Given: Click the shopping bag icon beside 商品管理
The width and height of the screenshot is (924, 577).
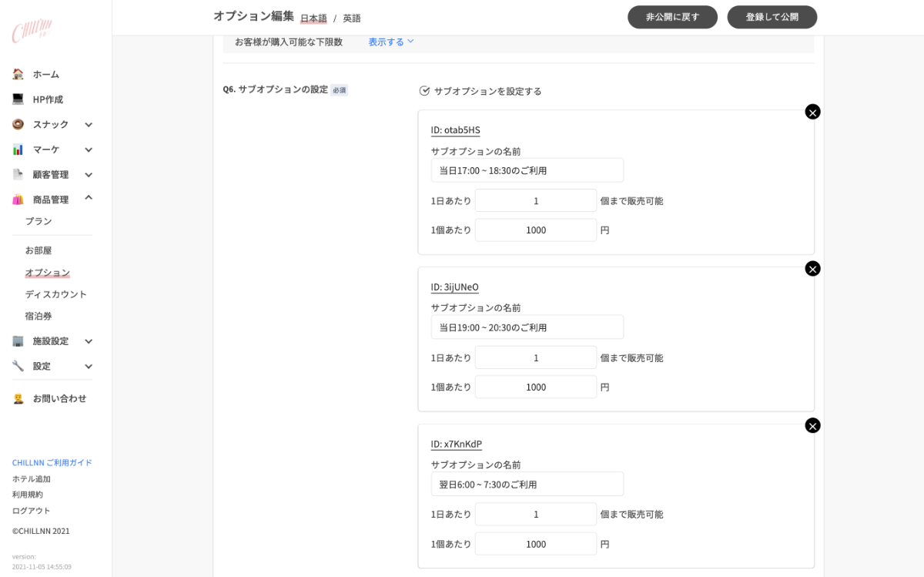Looking at the screenshot, I should [18, 200].
